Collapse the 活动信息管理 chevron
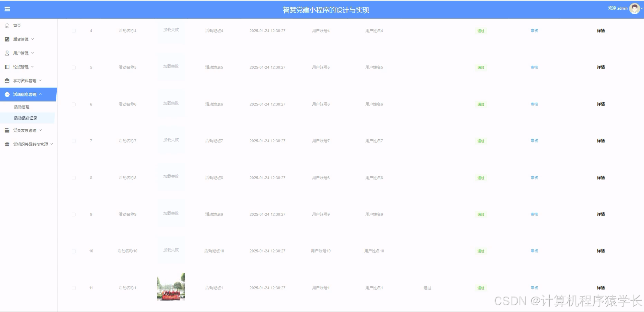 click(x=40, y=94)
